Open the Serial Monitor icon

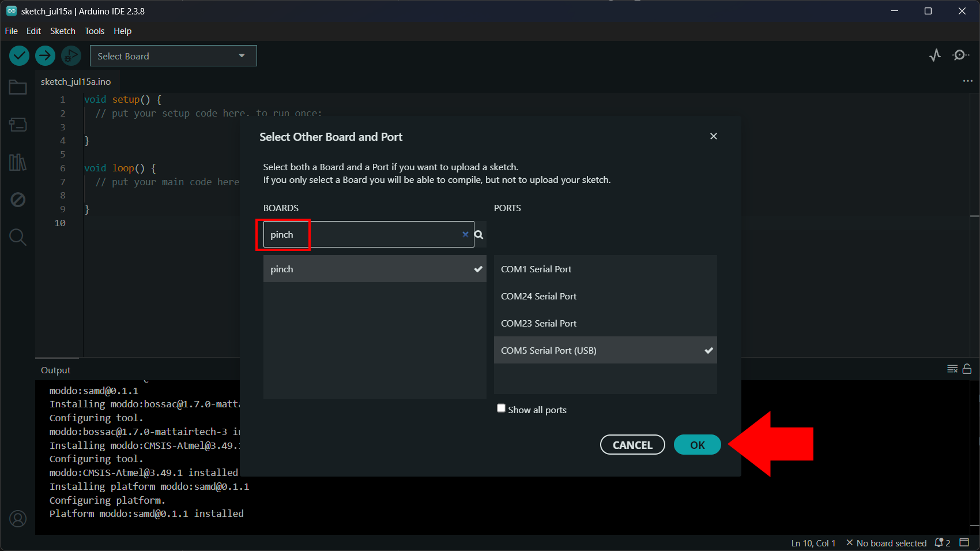tap(960, 55)
